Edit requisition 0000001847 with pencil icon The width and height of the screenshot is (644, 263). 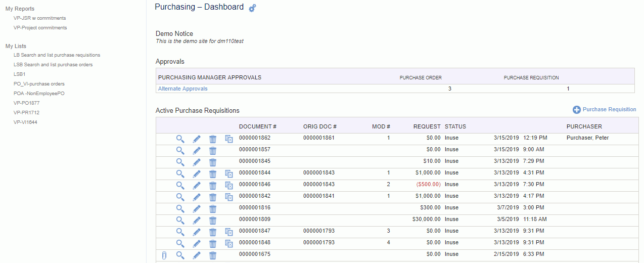tap(197, 232)
